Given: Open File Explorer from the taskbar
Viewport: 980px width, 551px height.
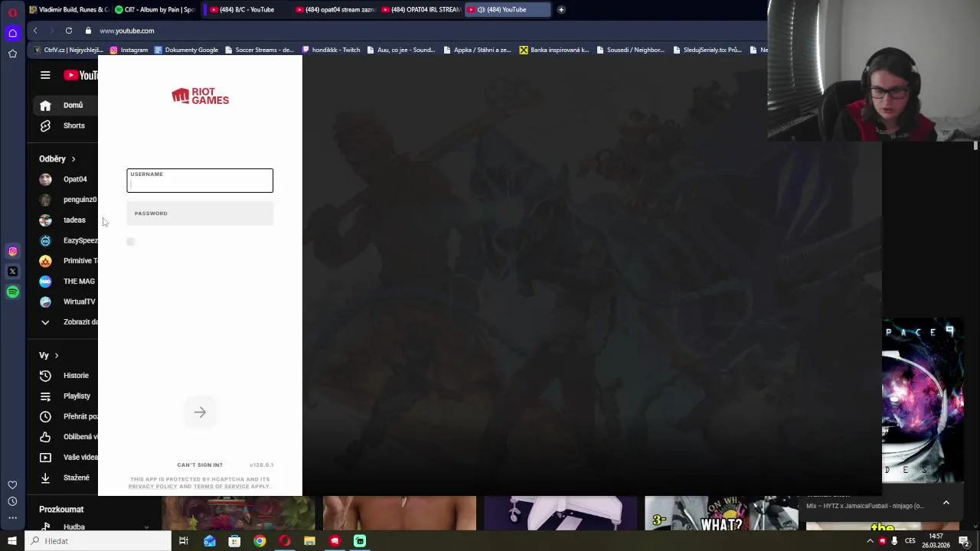Looking at the screenshot, I should [309, 541].
